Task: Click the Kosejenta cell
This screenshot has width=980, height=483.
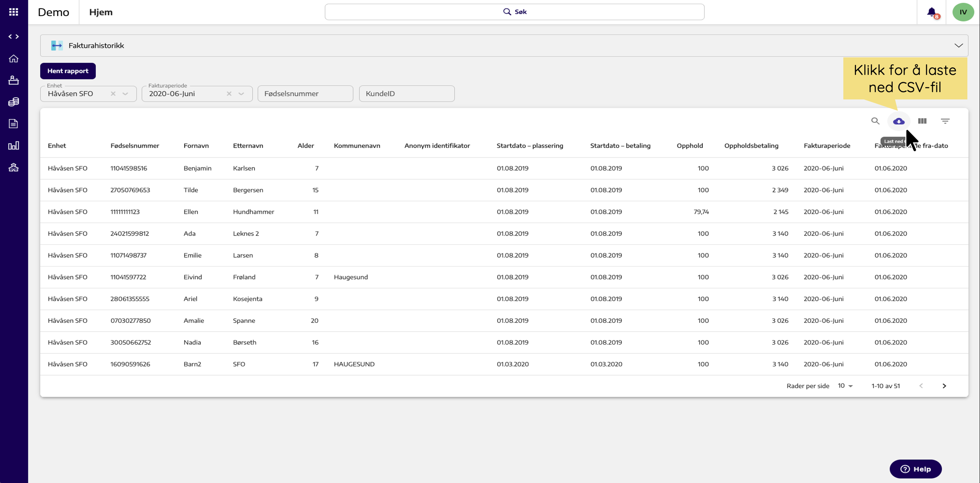Action: (x=247, y=299)
